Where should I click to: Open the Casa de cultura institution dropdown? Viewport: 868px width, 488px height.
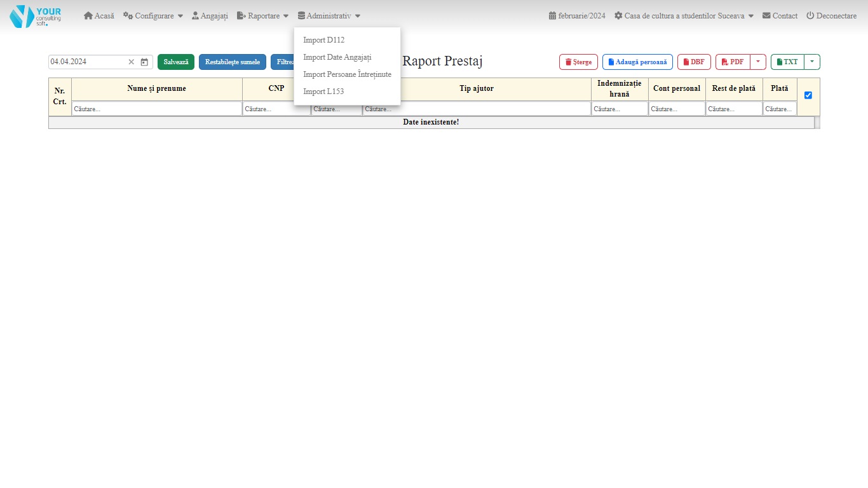684,16
